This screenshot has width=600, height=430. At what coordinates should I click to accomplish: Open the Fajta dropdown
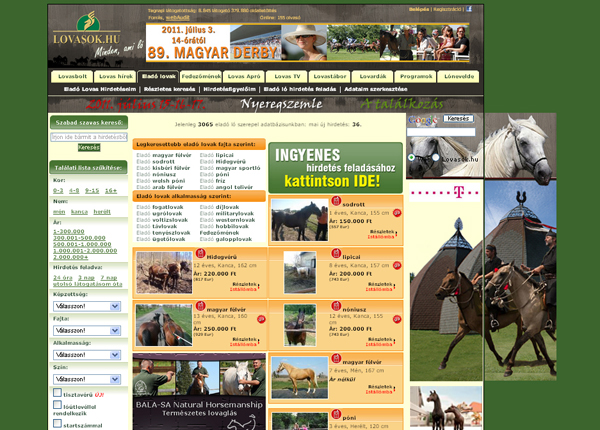(x=87, y=331)
